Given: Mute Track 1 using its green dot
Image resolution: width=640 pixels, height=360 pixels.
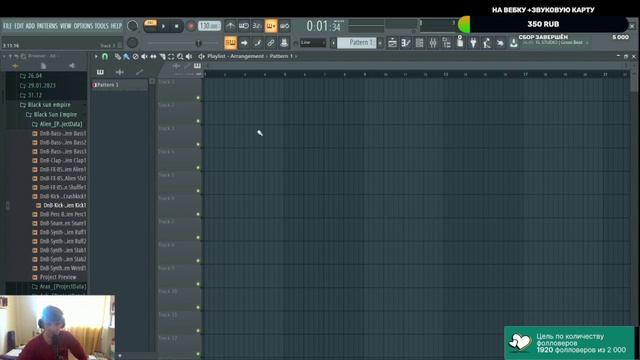Looking at the screenshot, I should point(198,98).
